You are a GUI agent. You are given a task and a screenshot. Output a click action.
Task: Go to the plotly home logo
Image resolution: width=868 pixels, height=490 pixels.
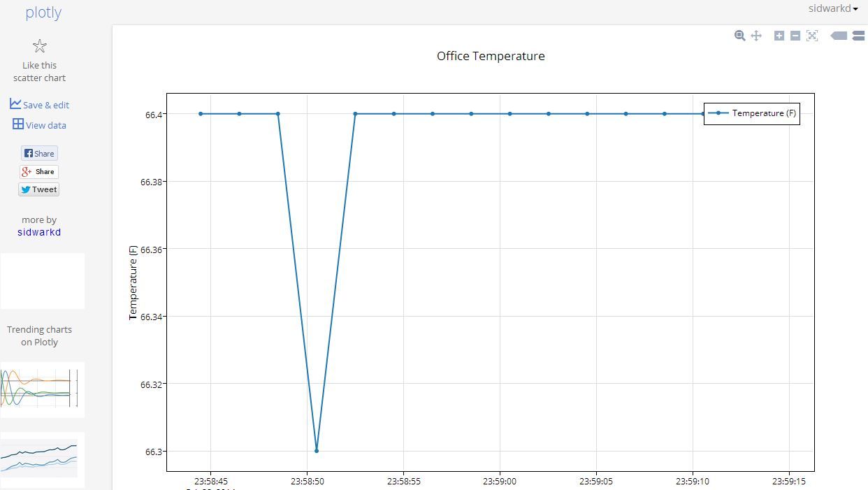43,13
